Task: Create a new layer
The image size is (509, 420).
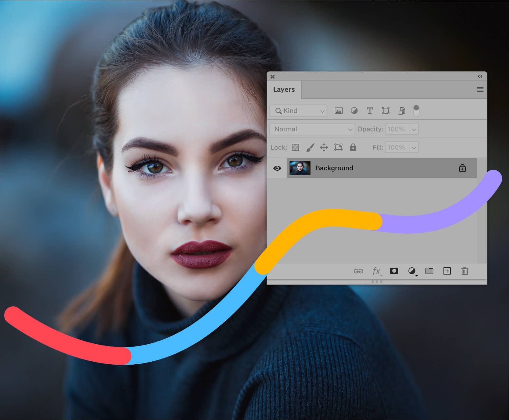Action: [447, 271]
